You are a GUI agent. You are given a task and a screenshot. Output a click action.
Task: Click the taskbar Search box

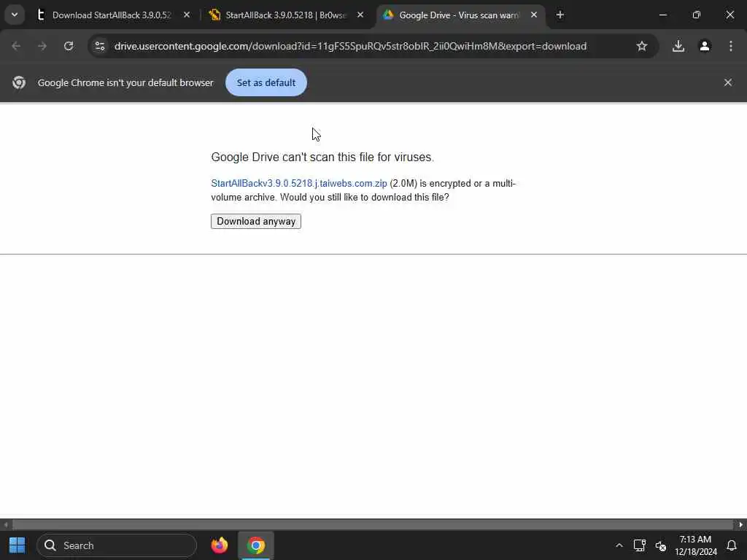117,545
